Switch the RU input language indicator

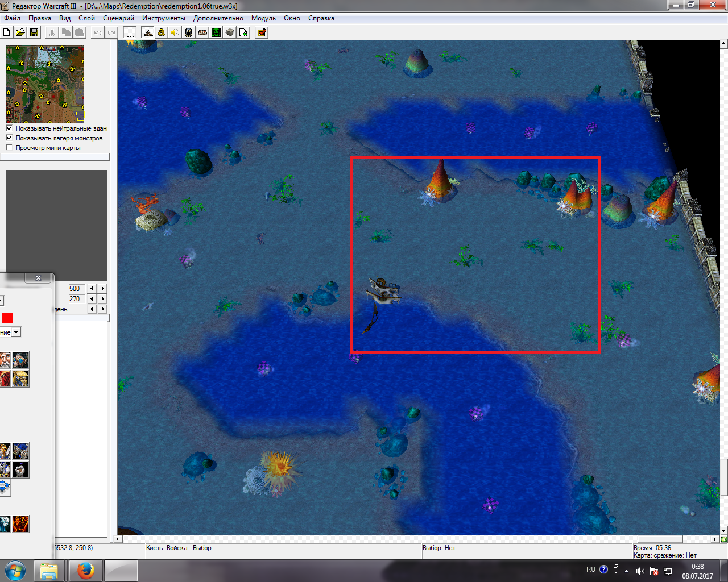(591, 569)
